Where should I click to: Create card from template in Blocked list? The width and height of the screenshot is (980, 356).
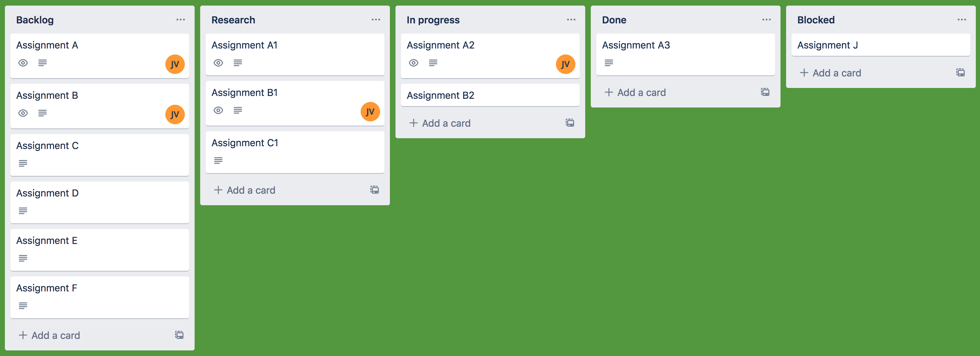coord(960,72)
